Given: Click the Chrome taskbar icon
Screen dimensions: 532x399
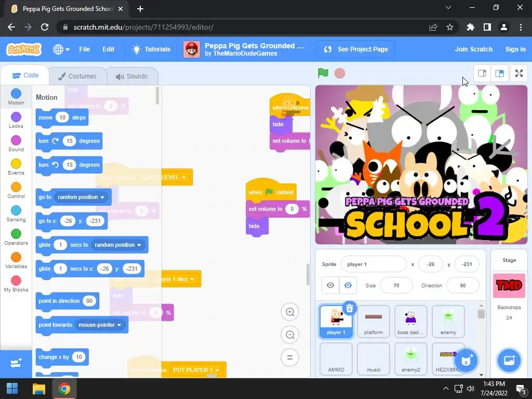Looking at the screenshot, I should point(64,389).
